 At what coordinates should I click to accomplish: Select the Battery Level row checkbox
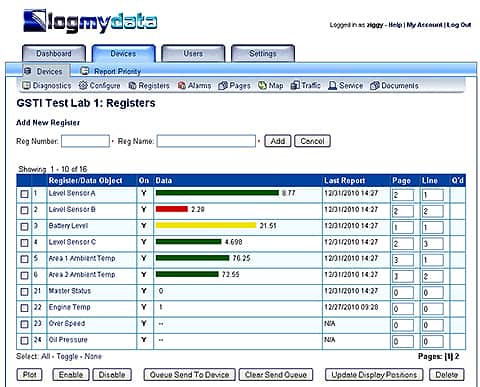(24, 226)
